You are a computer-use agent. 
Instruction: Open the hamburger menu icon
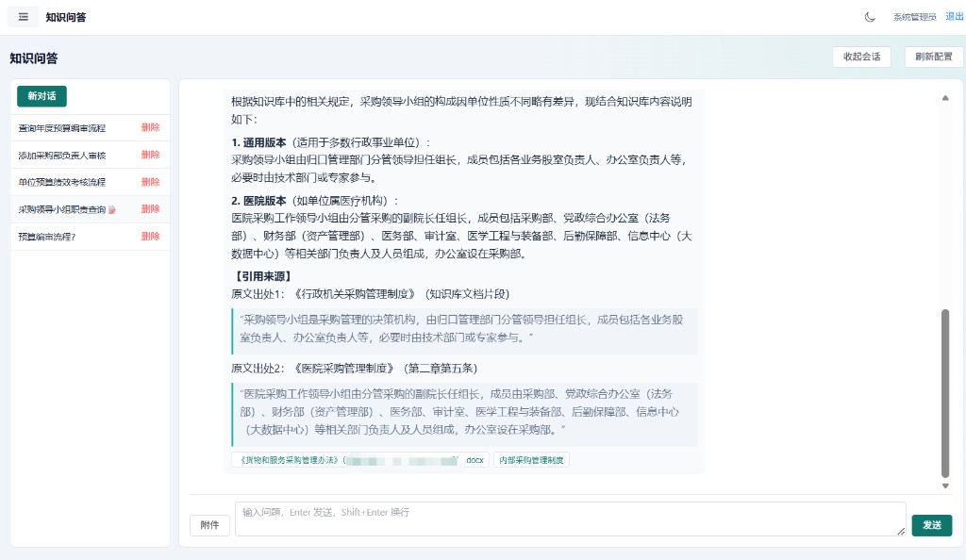click(x=24, y=17)
